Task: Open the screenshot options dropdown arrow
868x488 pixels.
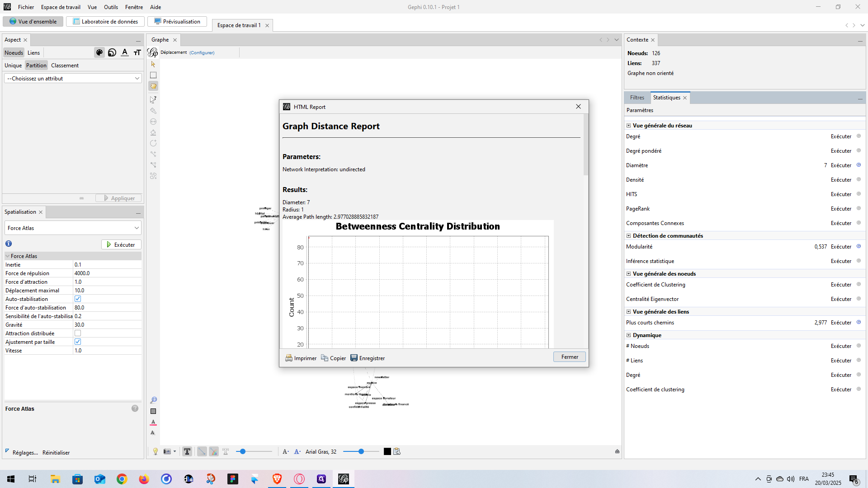Action: click(x=175, y=451)
